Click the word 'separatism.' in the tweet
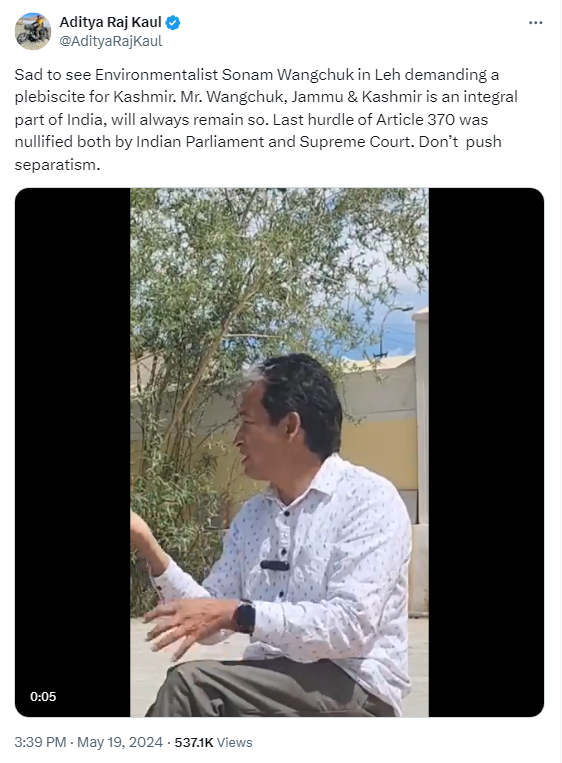Screen dimensions: 562x763 coord(57,164)
